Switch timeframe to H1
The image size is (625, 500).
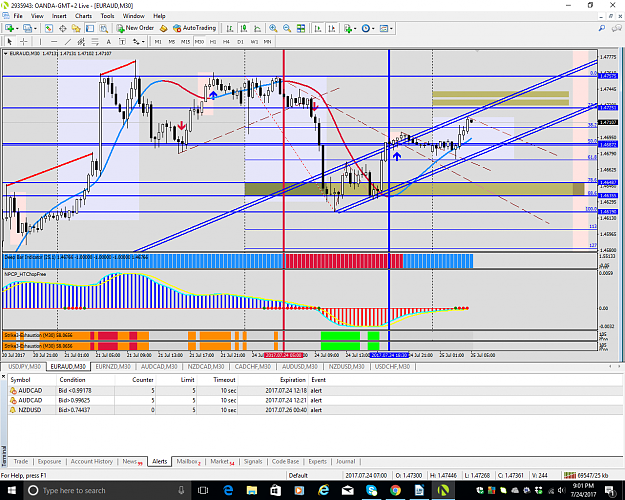(213, 41)
